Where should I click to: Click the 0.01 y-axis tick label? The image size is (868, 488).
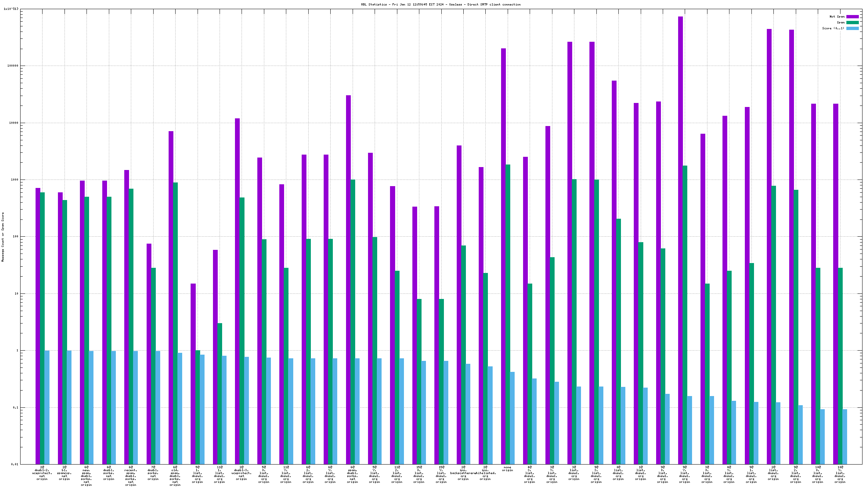pyautogui.click(x=14, y=464)
